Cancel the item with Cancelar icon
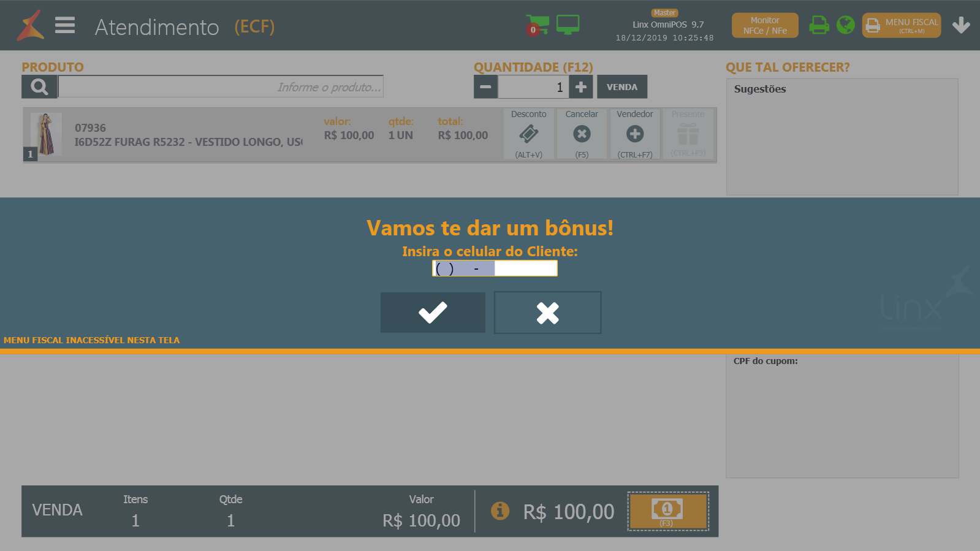Viewport: 980px width, 551px height. click(x=582, y=134)
